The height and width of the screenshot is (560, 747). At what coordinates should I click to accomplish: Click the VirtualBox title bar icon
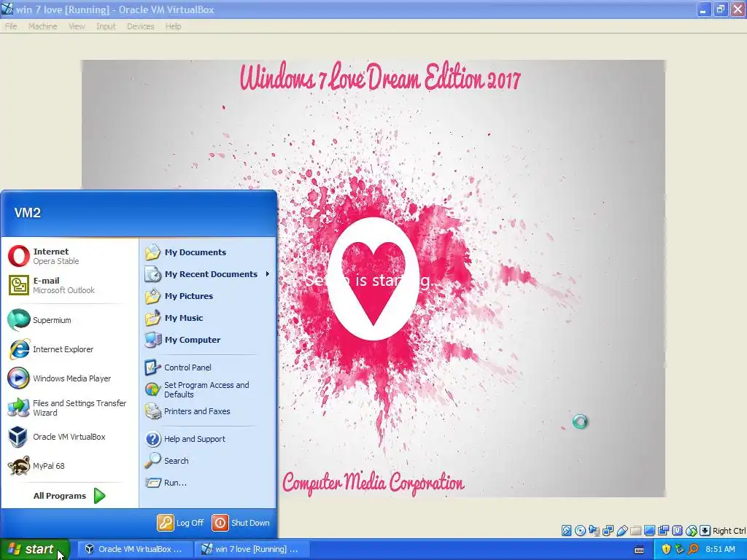pyautogui.click(x=7, y=9)
